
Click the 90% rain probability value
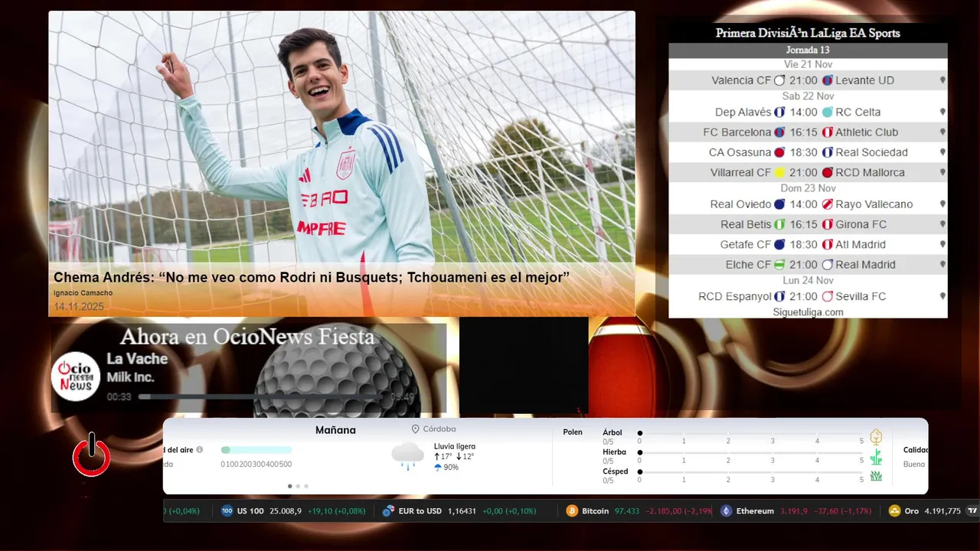[x=451, y=468]
